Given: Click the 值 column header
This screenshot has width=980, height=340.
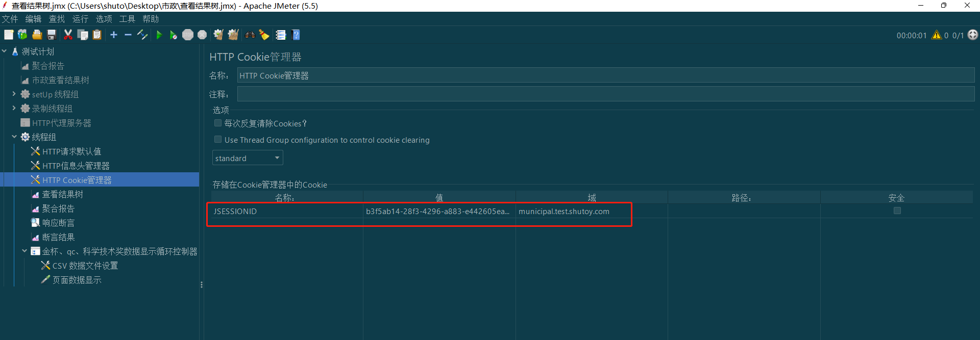Looking at the screenshot, I should pos(439,198).
